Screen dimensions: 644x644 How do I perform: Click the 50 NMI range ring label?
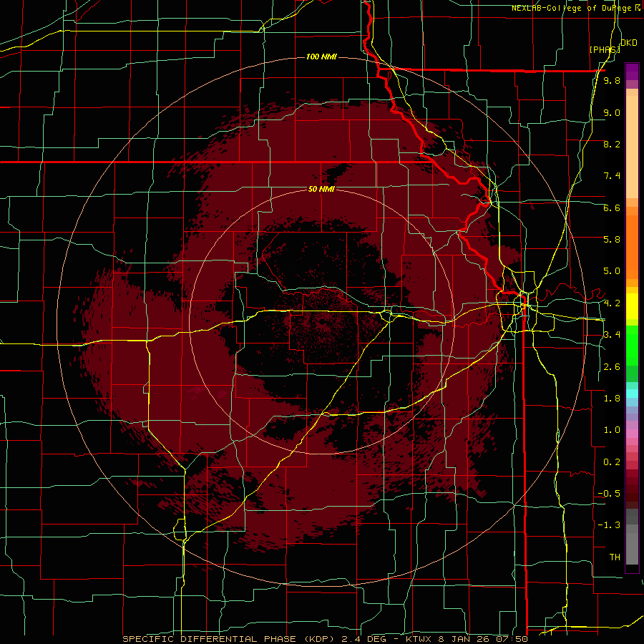pyautogui.click(x=321, y=189)
